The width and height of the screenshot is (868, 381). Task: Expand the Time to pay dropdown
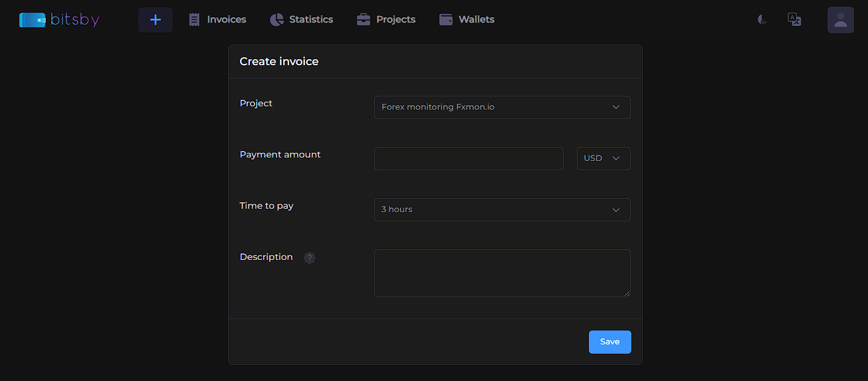point(502,209)
